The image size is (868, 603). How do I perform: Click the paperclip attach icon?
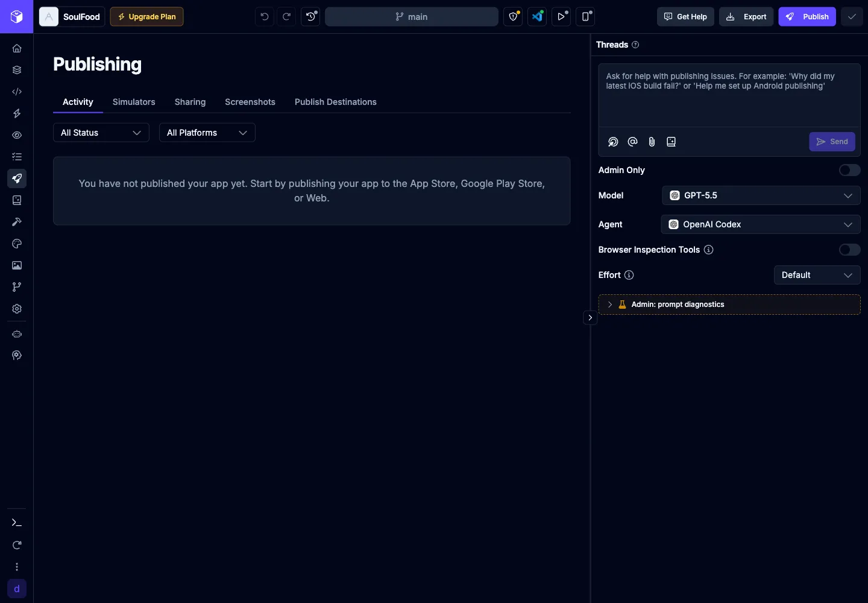coord(652,142)
